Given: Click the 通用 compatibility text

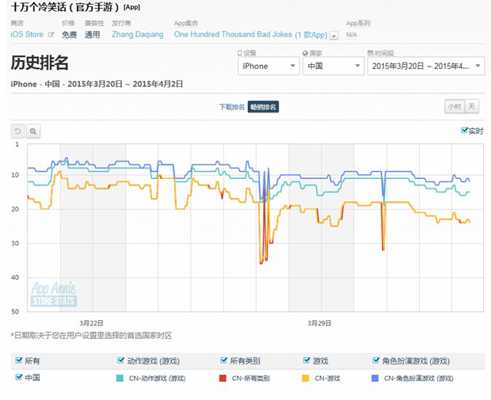Looking at the screenshot, I should pyautogui.click(x=92, y=35).
